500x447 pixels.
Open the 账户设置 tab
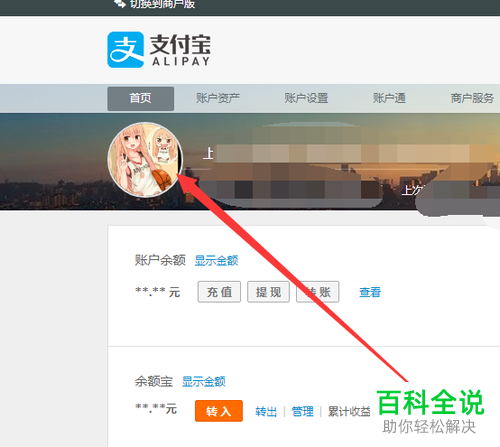point(306,98)
